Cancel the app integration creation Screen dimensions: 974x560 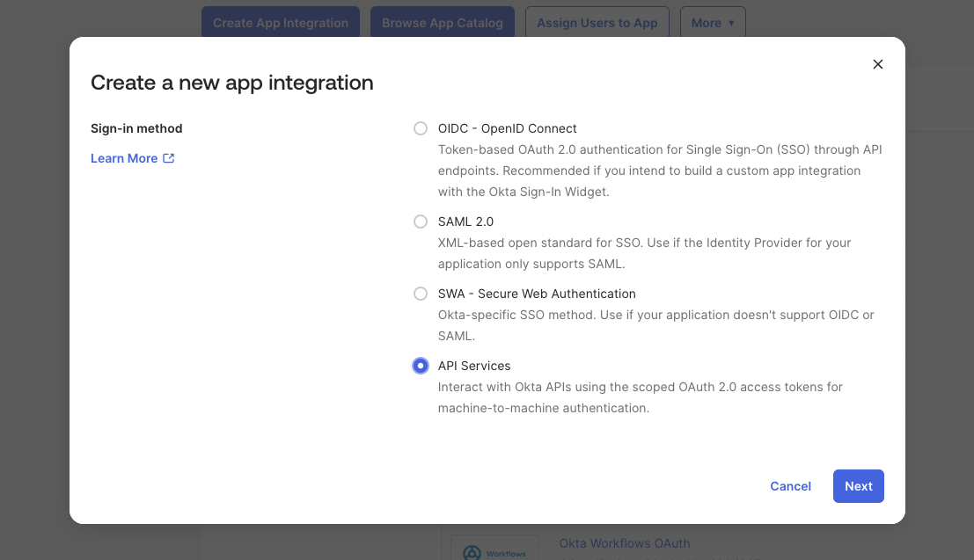point(790,485)
